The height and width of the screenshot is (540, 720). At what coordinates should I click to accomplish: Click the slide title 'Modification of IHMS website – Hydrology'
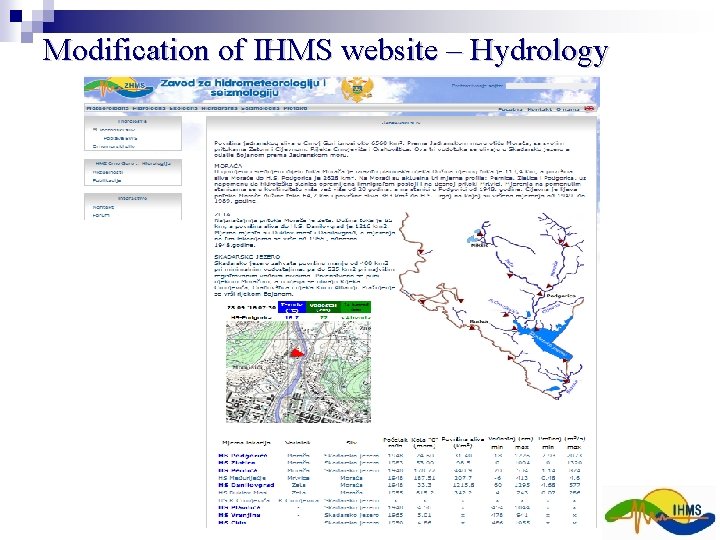[x=326, y=50]
